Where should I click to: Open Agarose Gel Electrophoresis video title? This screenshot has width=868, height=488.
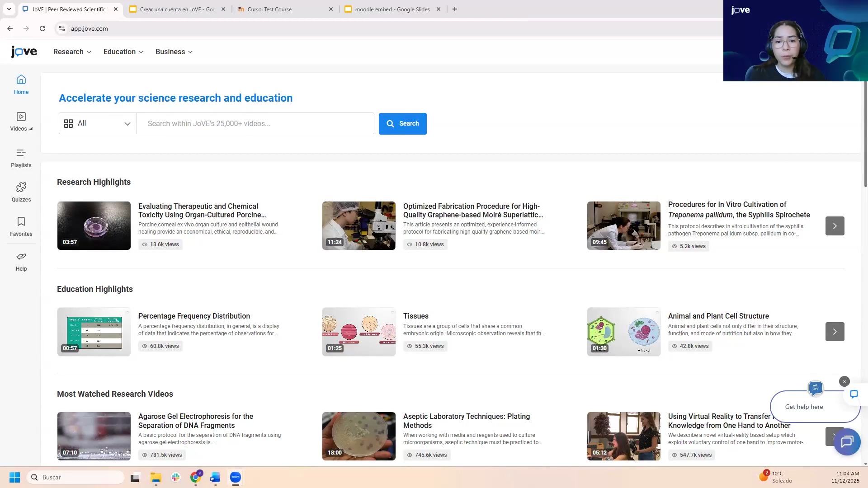click(196, 421)
